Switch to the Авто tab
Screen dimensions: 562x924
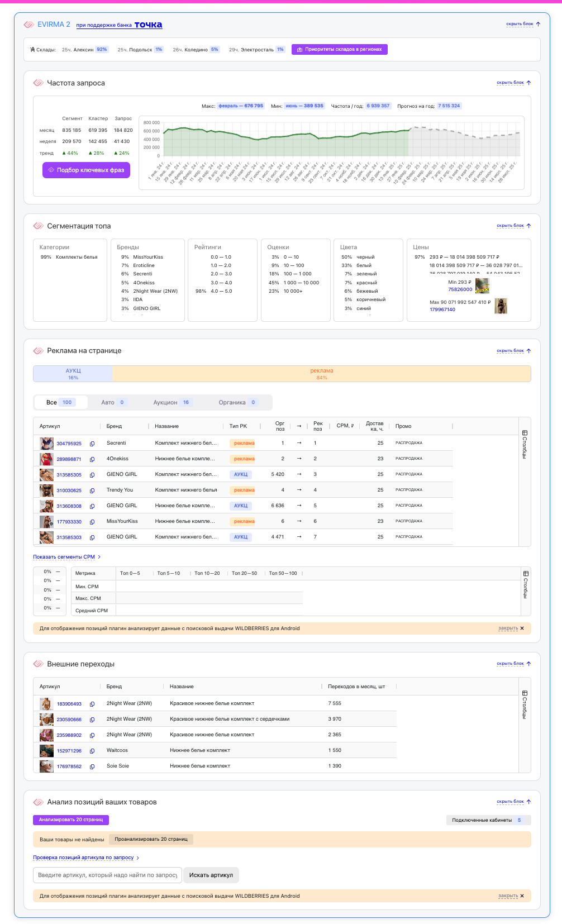point(114,402)
